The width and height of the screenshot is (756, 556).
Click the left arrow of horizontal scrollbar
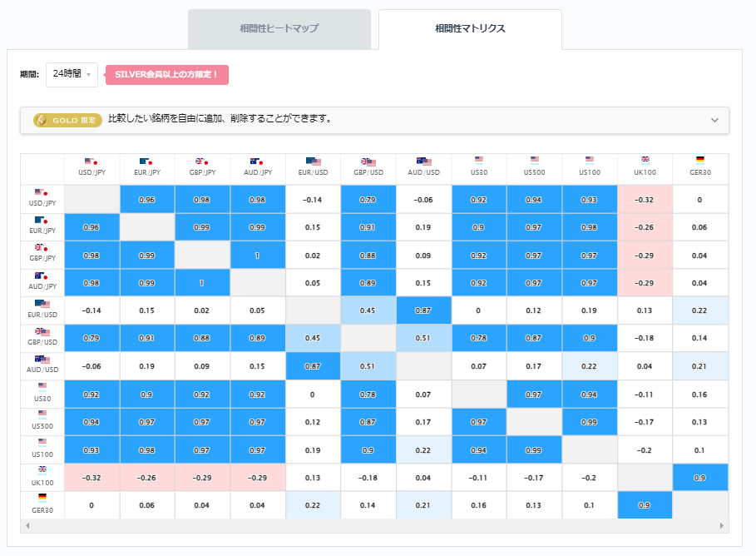[27, 525]
